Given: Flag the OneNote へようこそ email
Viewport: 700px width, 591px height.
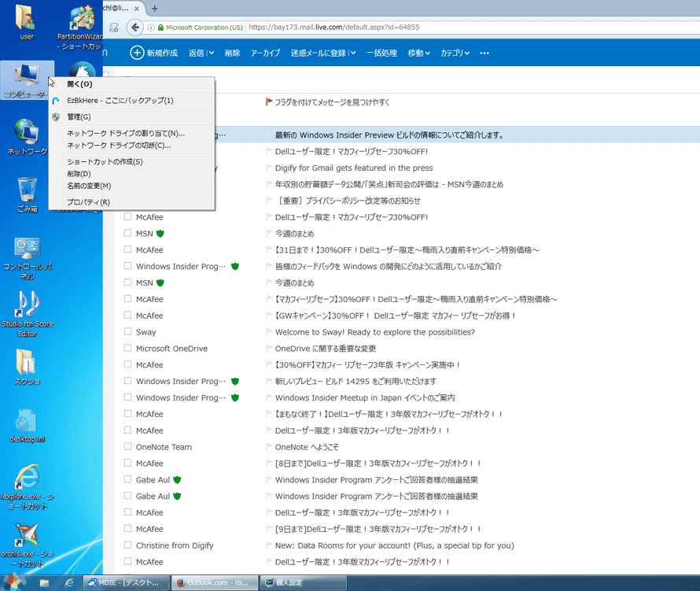Looking at the screenshot, I should tap(269, 446).
